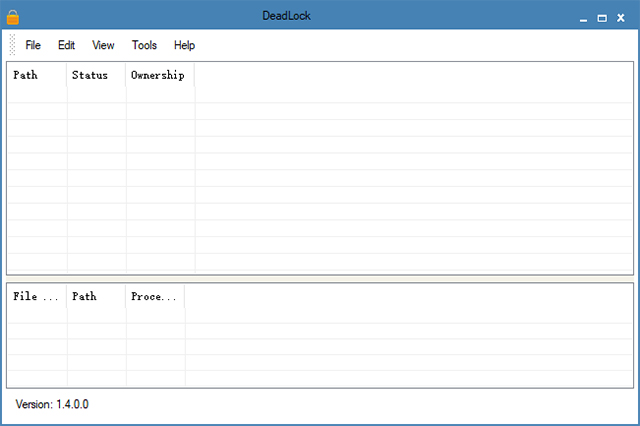Sort by the Status column header
This screenshot has height=426, width=640.
[96, 75]
